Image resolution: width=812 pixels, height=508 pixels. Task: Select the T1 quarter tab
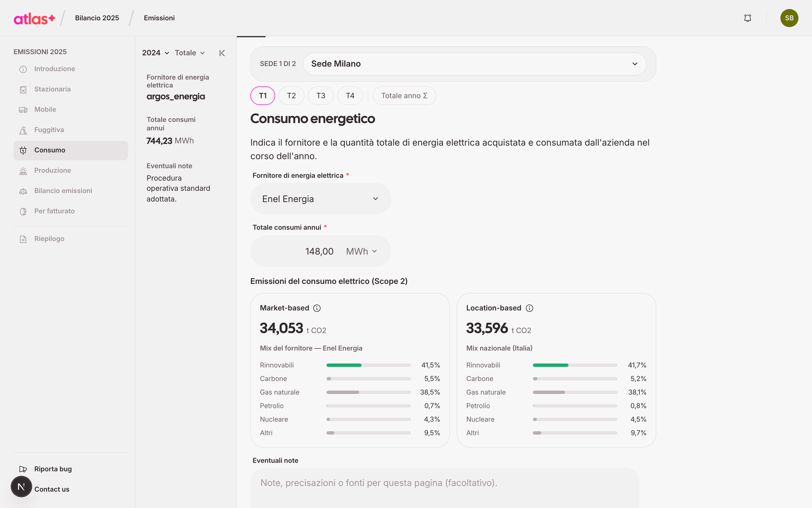263,96
